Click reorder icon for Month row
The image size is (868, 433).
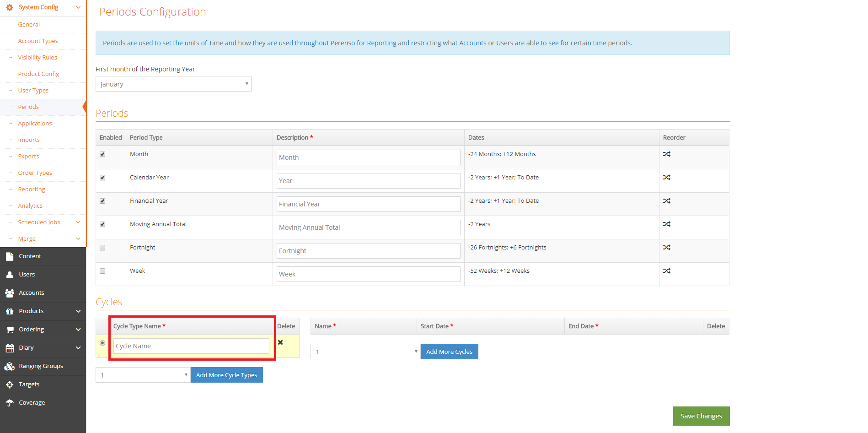(x=667, y=154)
